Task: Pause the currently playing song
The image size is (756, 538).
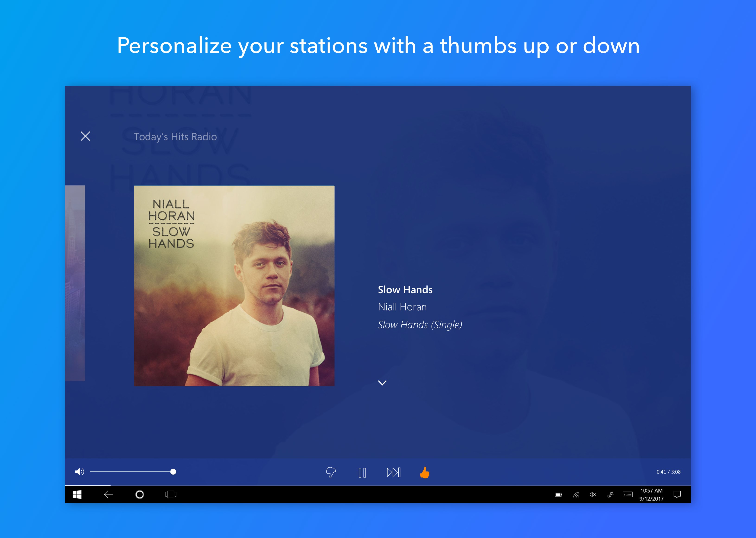Action: click(x=362, y=472)
